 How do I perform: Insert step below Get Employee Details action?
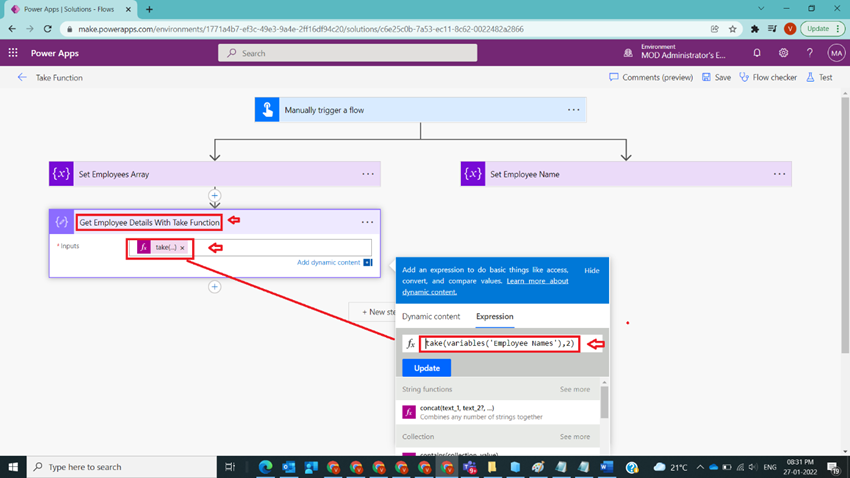(x=215, y=287)
